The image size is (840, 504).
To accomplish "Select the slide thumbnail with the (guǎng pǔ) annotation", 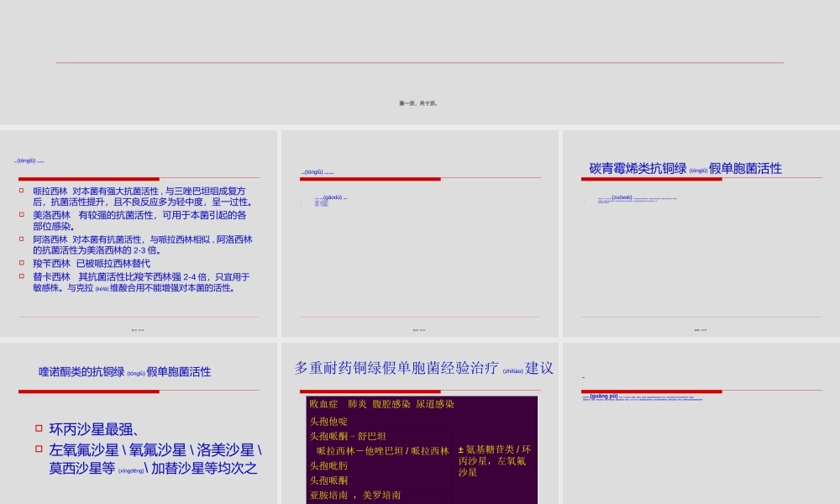I will click(701, 423).
